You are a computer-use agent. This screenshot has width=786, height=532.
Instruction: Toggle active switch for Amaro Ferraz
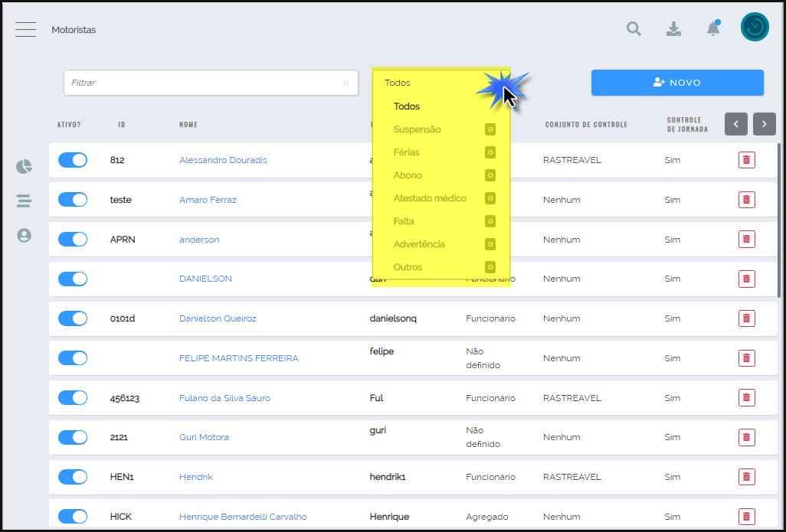[x=73, y=200]
